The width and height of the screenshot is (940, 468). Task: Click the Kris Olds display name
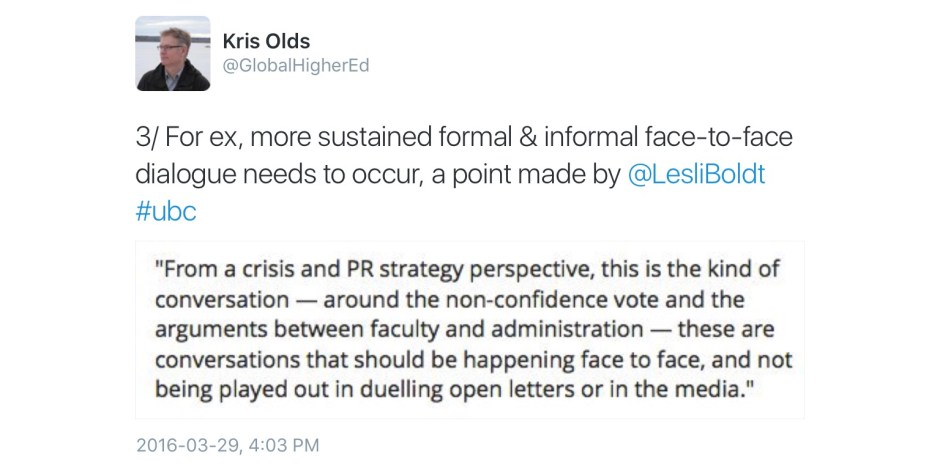click(265, 41)
